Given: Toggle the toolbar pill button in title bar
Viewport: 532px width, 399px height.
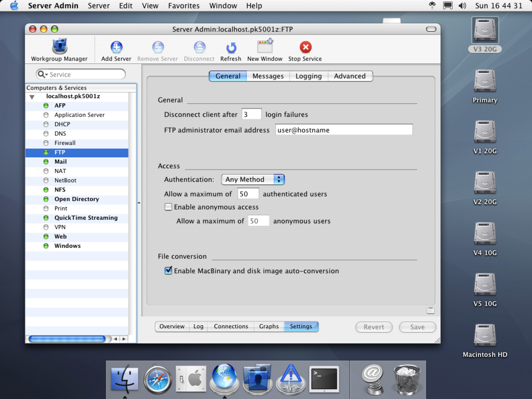Looking at the screenshot, I should click(x=431, y=29).
